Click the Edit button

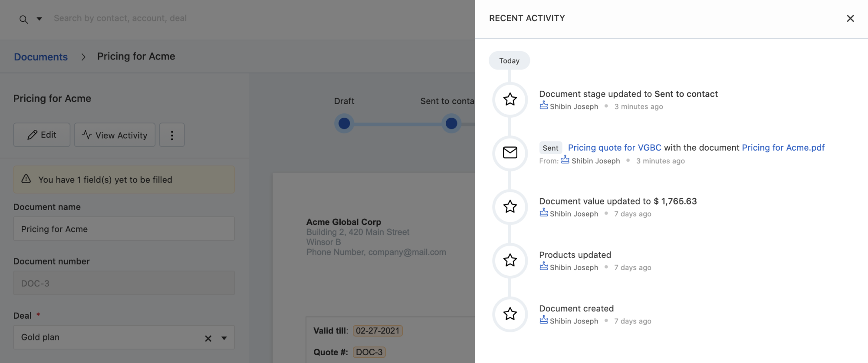point(42,135)
